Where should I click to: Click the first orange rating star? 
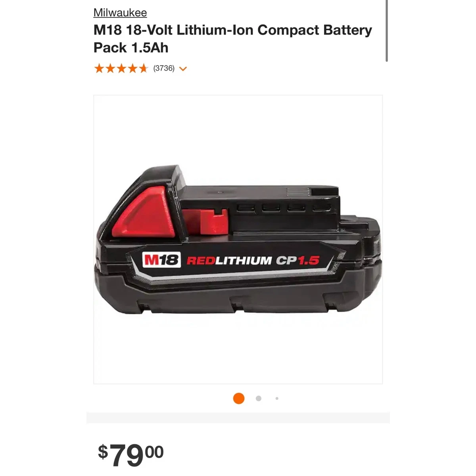pos(99,69)
